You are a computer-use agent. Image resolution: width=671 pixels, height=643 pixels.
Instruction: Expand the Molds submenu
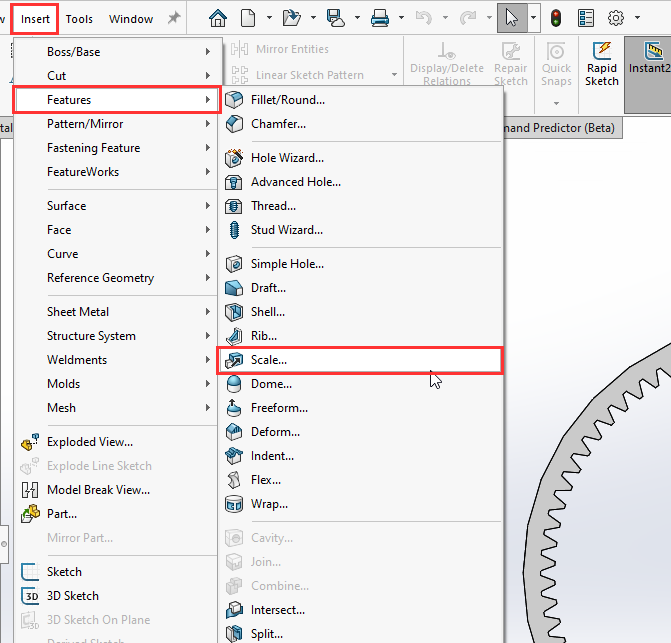(x=117, y=384)
